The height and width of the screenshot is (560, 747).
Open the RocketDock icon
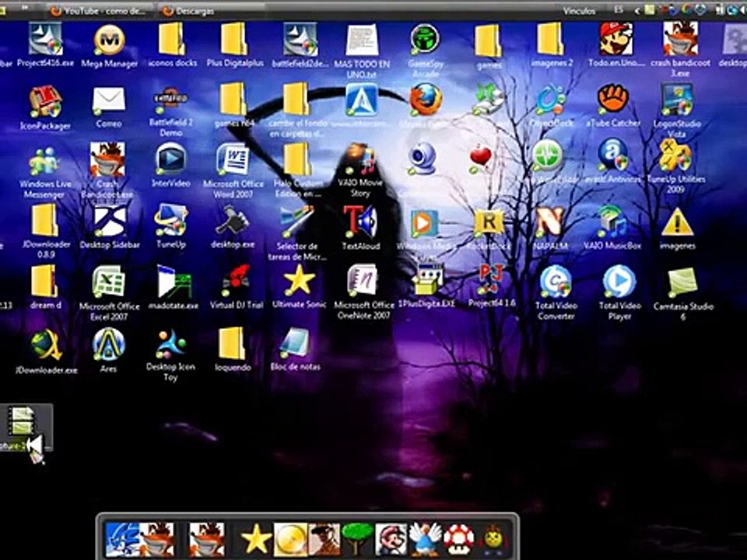click(x=489, y=222)
